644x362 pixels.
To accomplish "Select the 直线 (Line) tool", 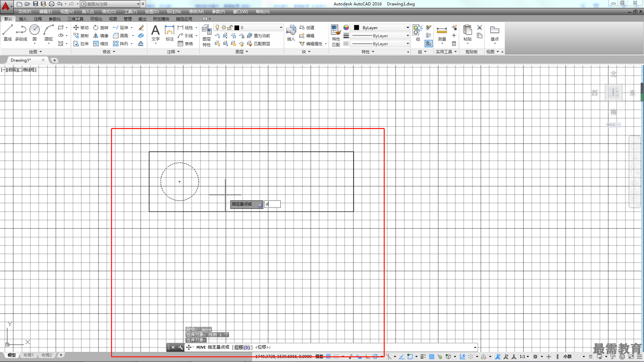I will click(x=8, y=33).
